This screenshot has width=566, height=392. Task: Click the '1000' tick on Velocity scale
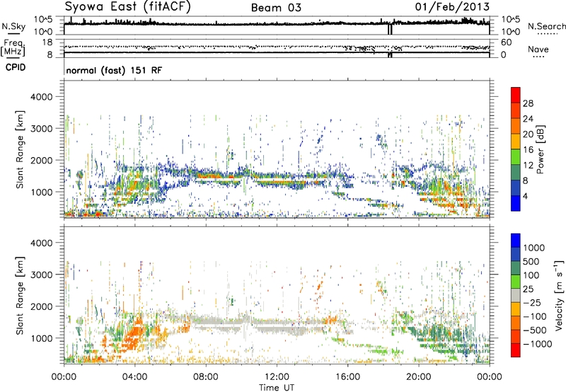tap(534, 248)
